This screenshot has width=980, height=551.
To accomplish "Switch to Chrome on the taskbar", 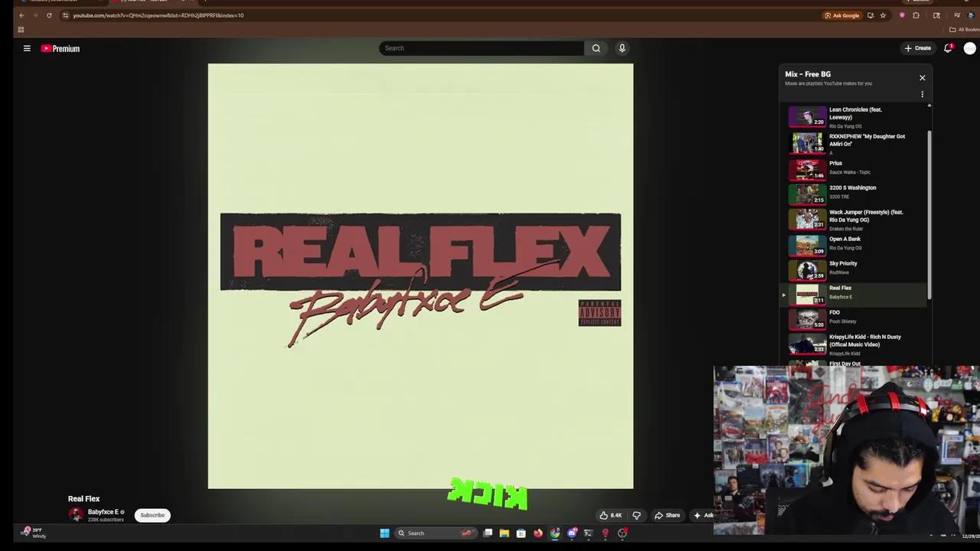I will [x=555, y=533].
